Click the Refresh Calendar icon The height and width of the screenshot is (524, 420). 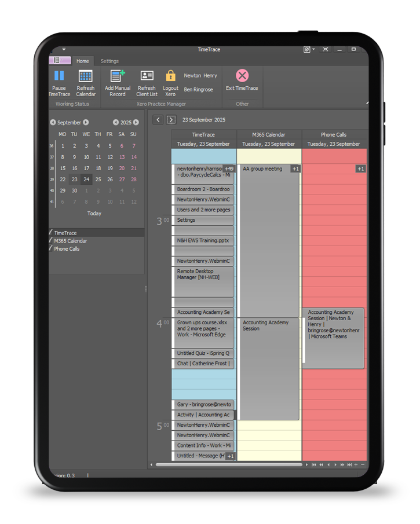86,76
